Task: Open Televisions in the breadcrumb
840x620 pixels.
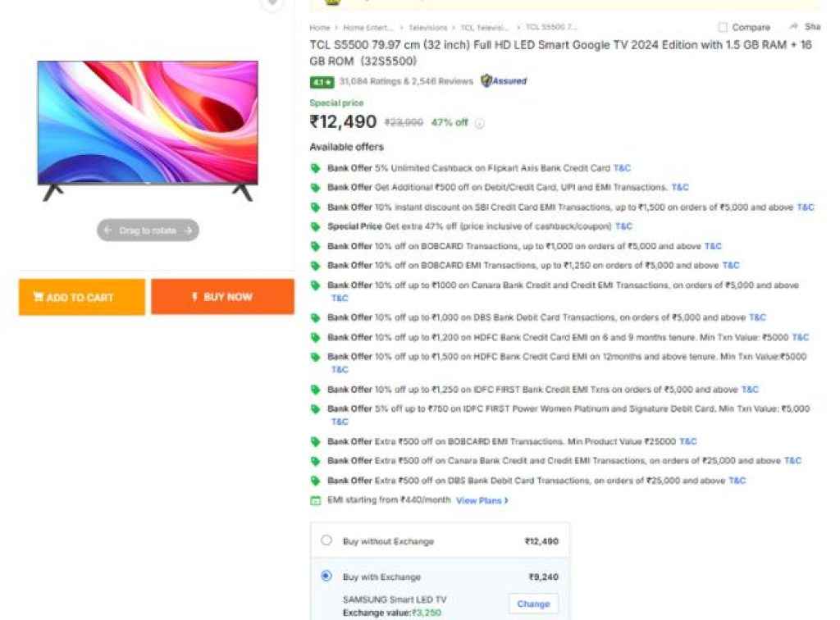Action: tap(428, 28)
